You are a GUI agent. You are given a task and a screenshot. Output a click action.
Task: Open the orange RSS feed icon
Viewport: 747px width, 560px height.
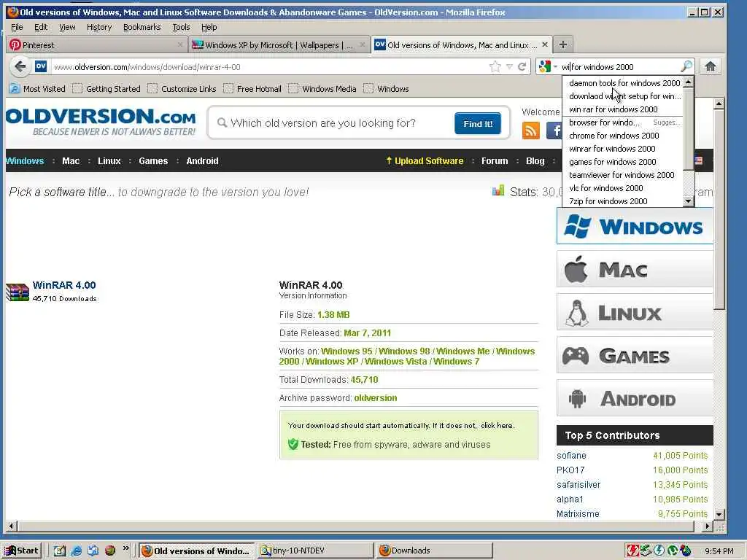[x=531, y=131]
